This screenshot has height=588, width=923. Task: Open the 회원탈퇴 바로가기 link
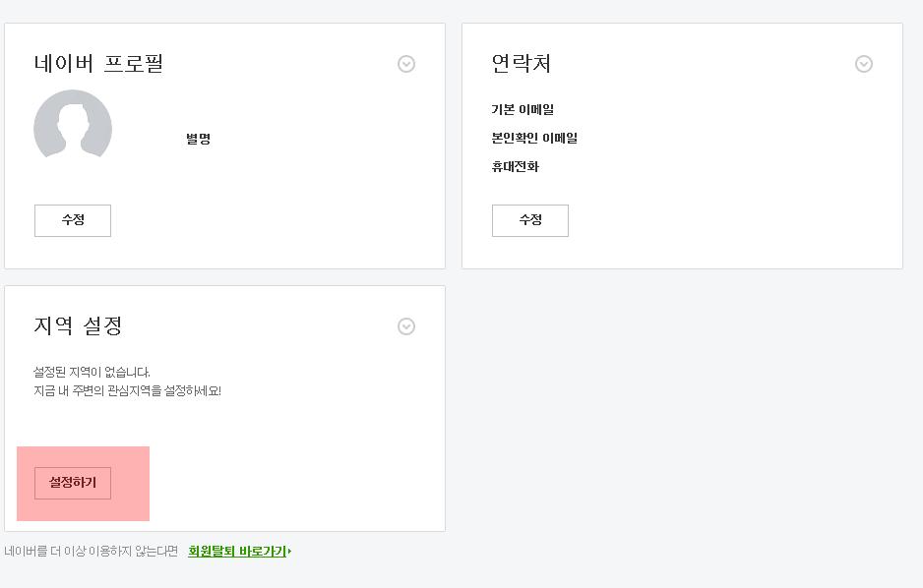click(237, 552)
